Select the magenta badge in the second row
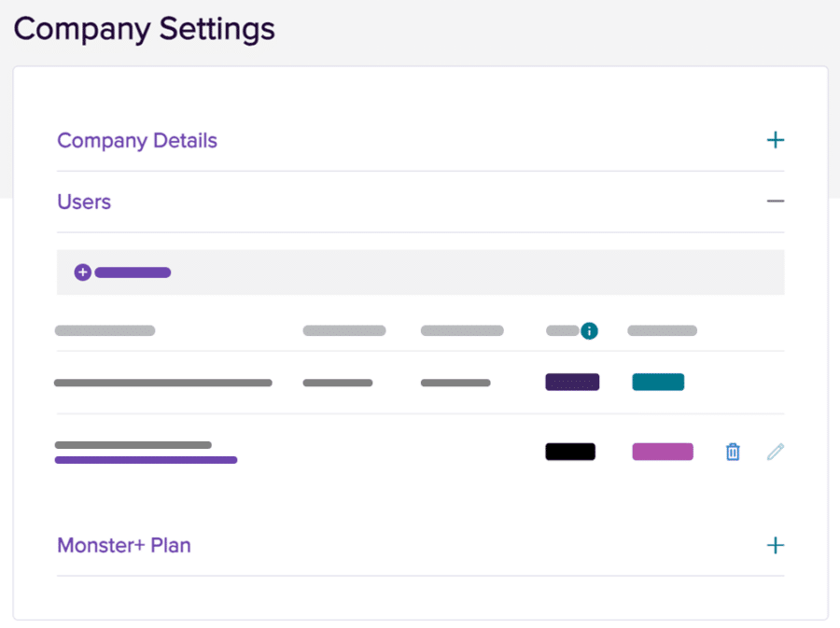Viewport: 840px width, 628px height. point(663,452)
